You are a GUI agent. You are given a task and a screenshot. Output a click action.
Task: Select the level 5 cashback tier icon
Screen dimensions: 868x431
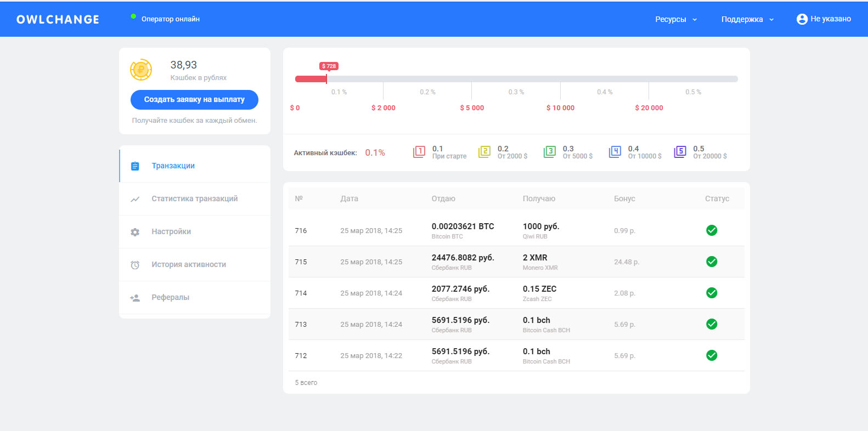click(x=680, y=152)
